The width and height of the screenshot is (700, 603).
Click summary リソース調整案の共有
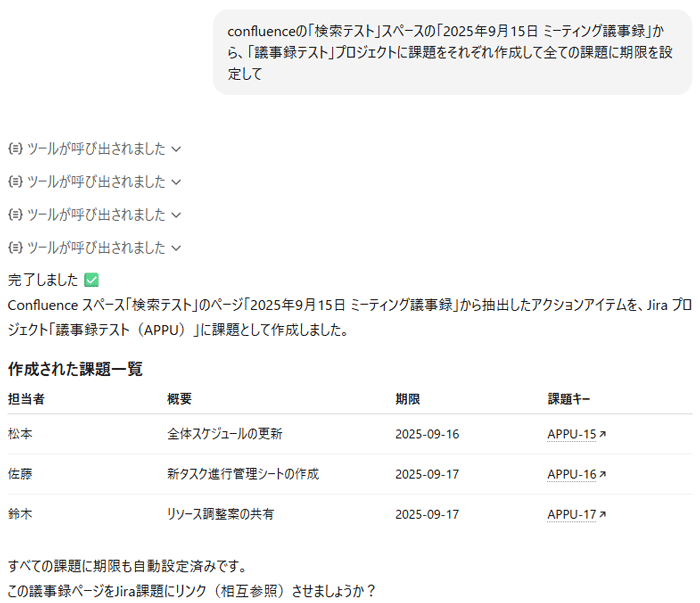(x=221, y=514)
